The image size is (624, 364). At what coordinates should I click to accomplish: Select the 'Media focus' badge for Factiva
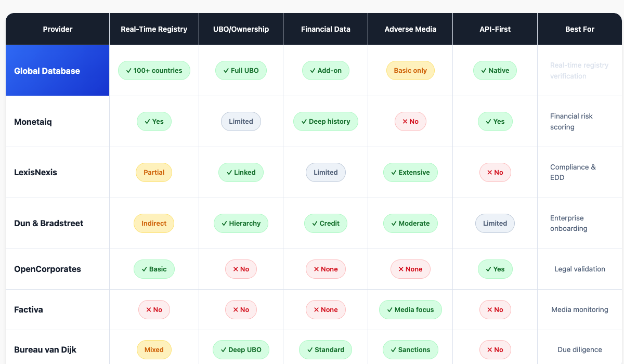point(410,310)
